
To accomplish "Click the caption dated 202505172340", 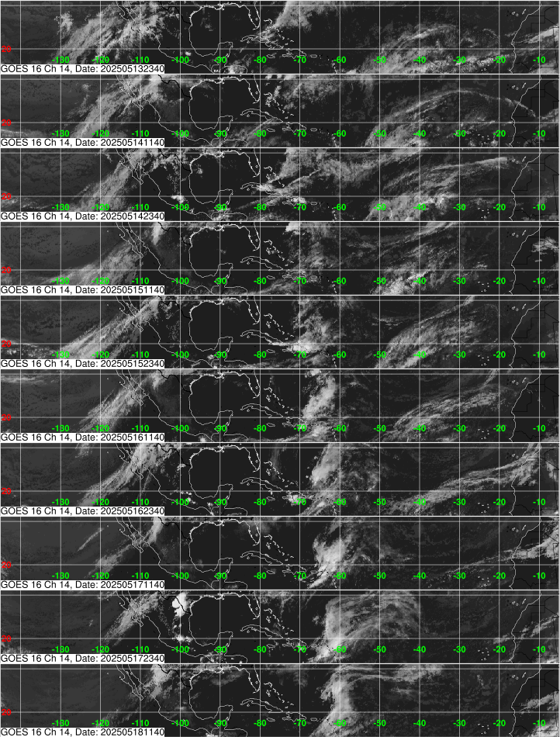I will pyautogui.click(x=83, y=659).
